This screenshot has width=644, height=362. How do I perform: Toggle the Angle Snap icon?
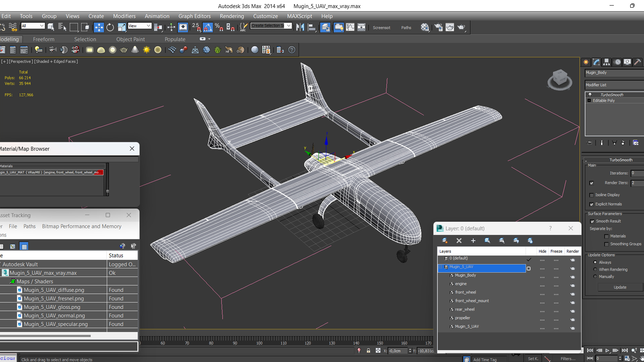pyautogui.click(x=208, y=27)
